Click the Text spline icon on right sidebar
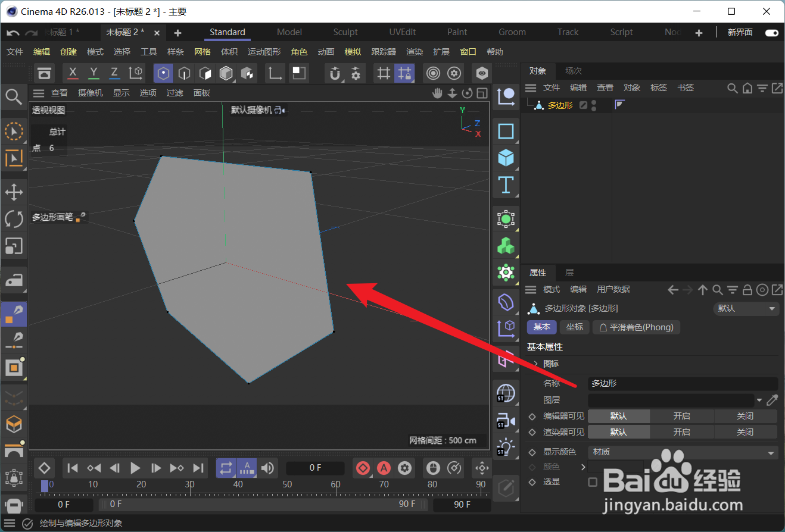 506,185
